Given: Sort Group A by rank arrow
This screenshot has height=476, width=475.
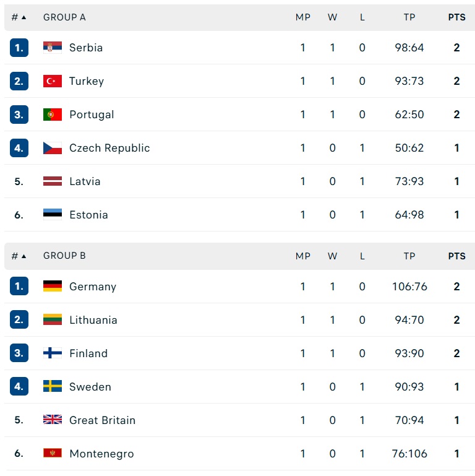Looking at the screenshot, I should pyautogui.click(x=24, y=17).
